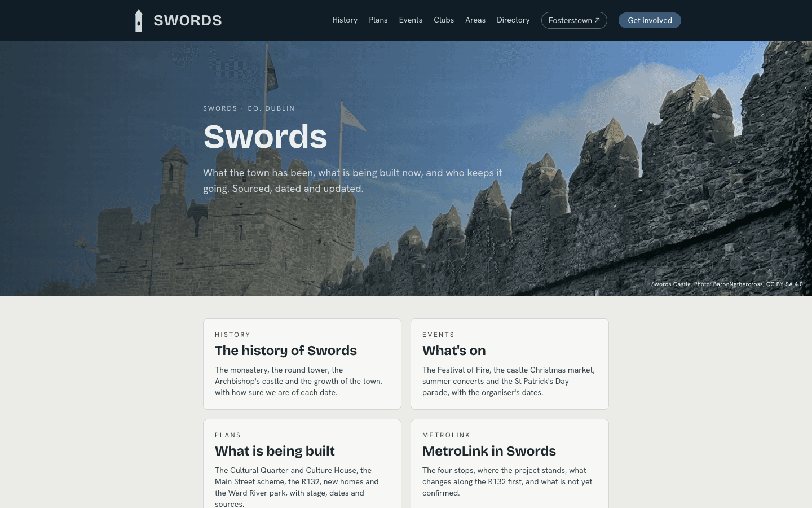The width and height of the screenshot is (812, 508).
Task: Open the Plans nav item
Action: pos(378,20)
